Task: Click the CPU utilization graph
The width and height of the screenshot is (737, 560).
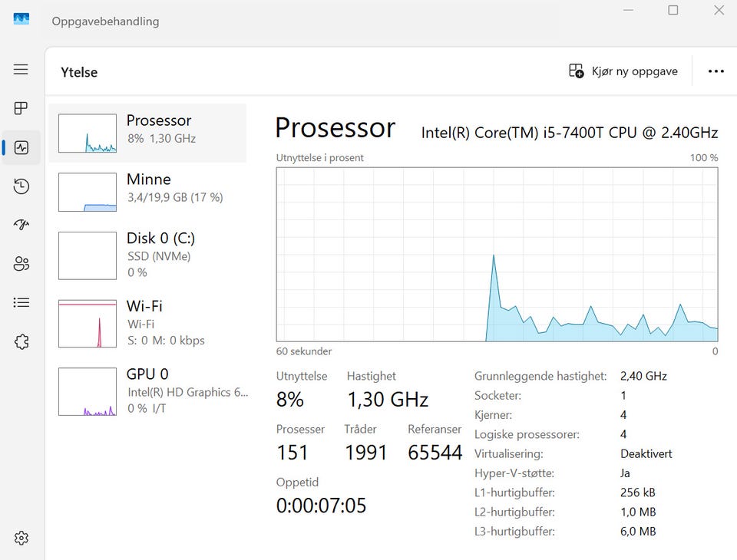Action: pyautogui.click(x=497, y=254)
